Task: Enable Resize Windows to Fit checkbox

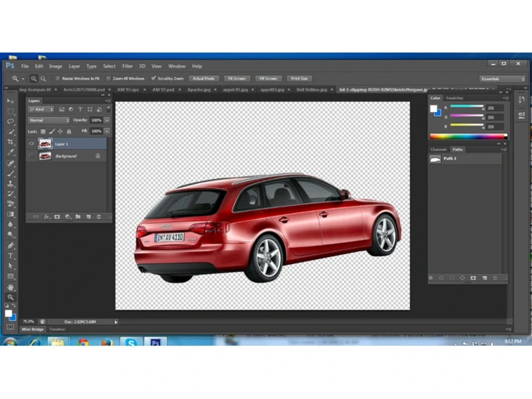Action: click(x=57, y=78)
